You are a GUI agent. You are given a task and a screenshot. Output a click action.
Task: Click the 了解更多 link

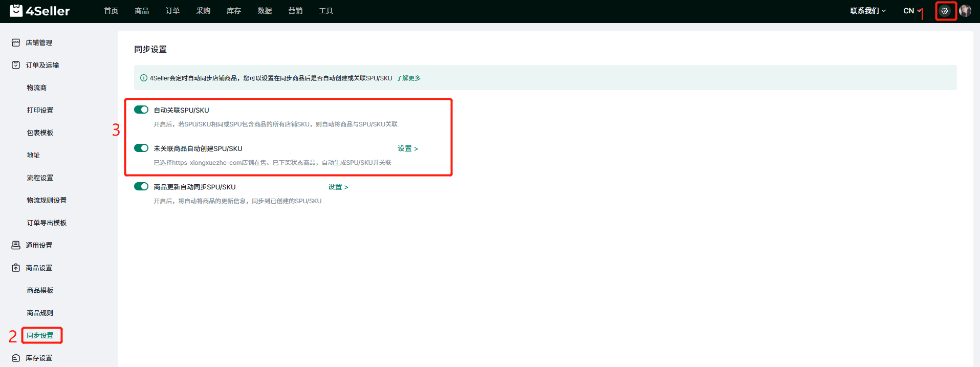click(x=408, y=78)
